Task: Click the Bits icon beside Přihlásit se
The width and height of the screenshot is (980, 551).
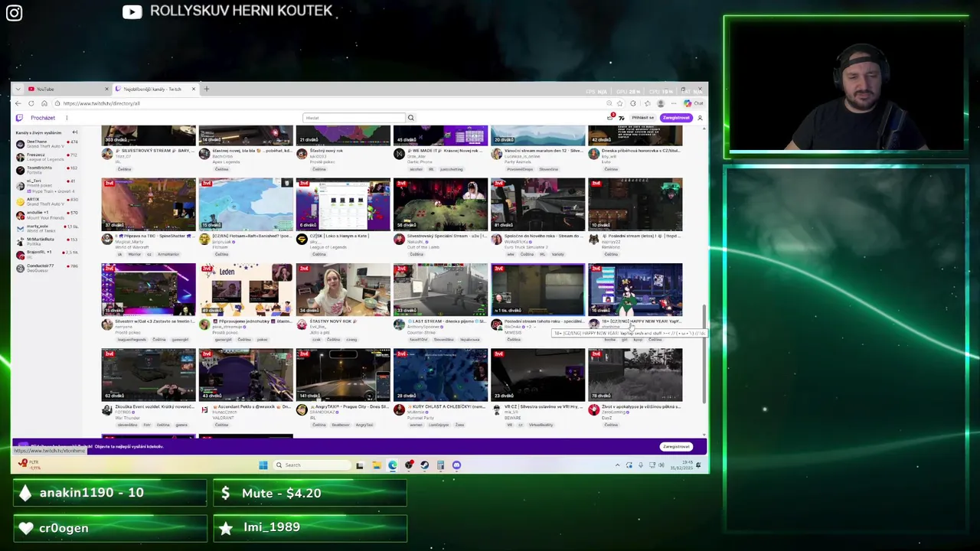Action: point(622,118)
